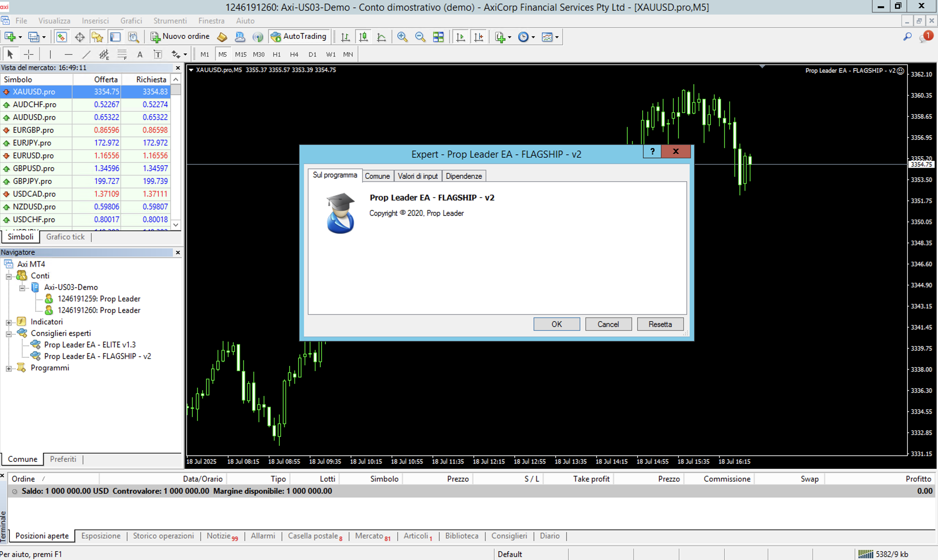Toggle the Chart Shift button
The width and height of the screenshot is (938, 560).
[479, 37]
